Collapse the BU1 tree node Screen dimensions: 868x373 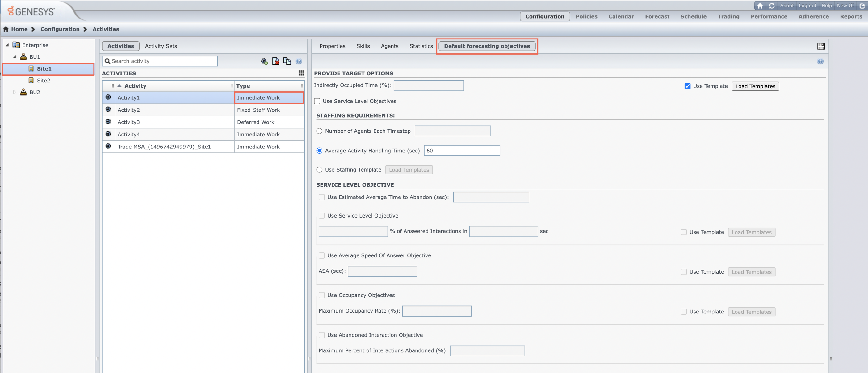[x=15, y=56]
